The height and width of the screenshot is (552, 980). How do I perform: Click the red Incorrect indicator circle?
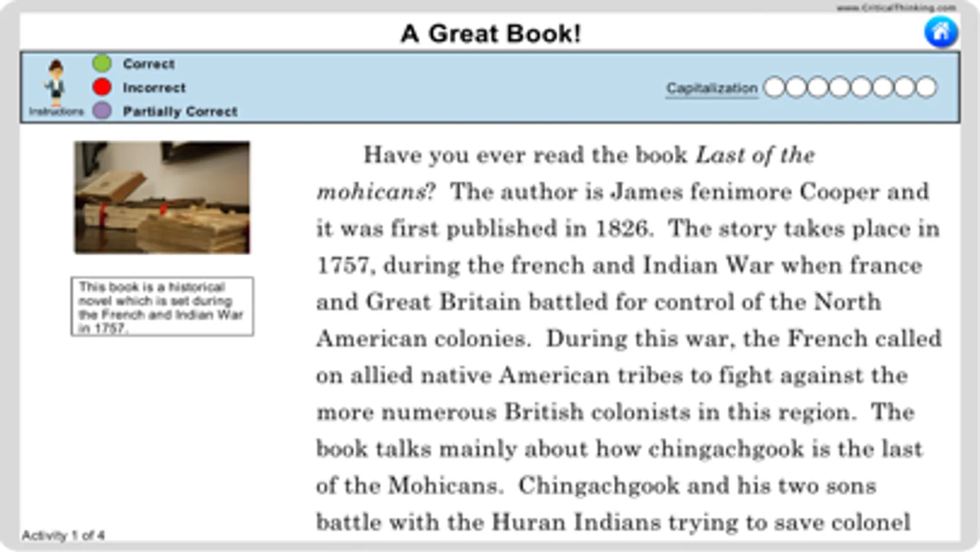pyautogui.click(x=102, y=87)
